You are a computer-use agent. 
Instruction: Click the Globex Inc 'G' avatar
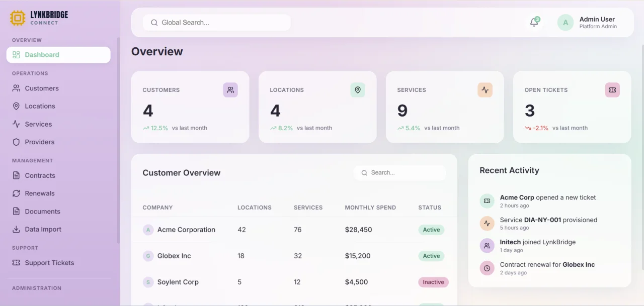coord(148,256)
